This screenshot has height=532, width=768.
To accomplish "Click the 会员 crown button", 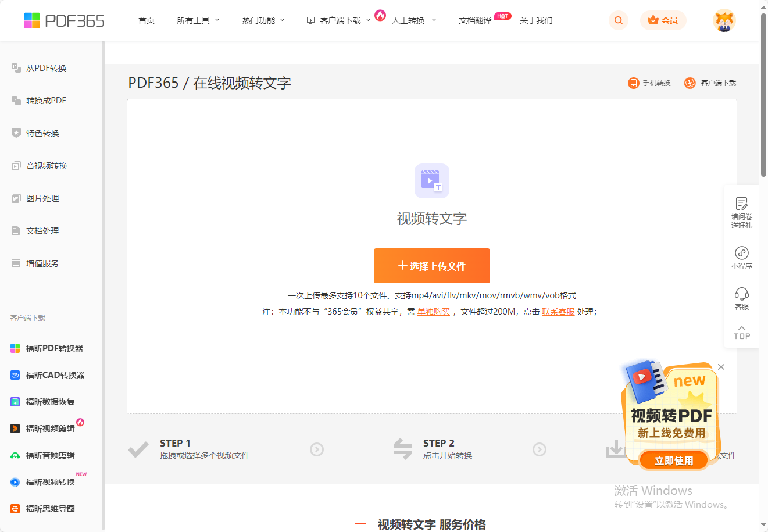I will (x=663, y=20).
